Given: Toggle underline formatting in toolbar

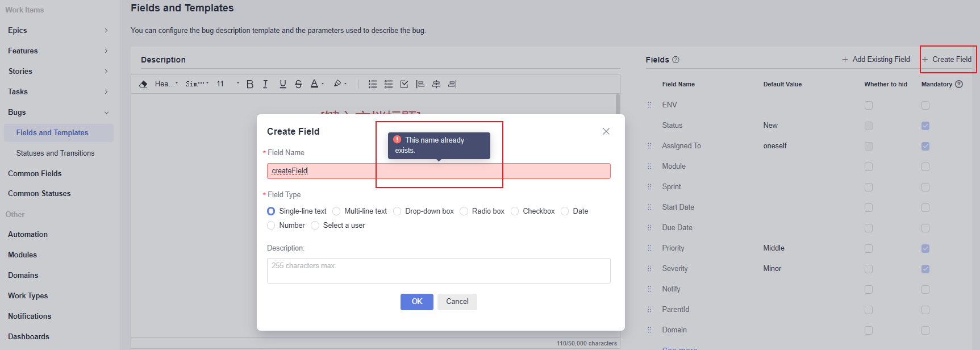Looking at the screenshot, I should click(282, 84).
